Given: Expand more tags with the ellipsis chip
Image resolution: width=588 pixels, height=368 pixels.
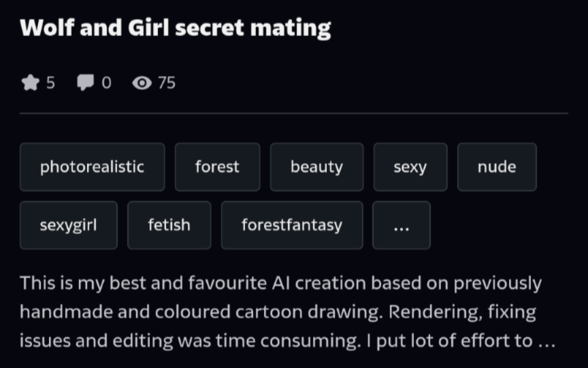Looking at the screenshot, I should pyautogui.click(x=402, y=225).
